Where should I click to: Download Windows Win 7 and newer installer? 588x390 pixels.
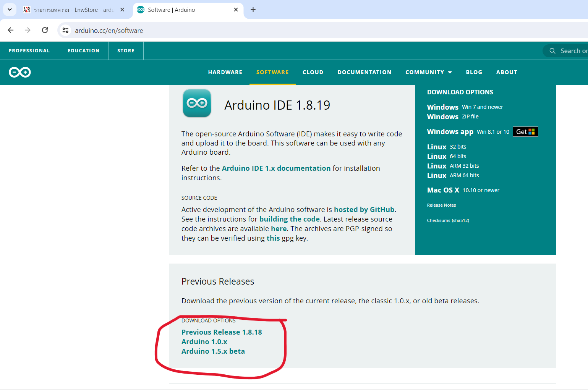[465, 107]
